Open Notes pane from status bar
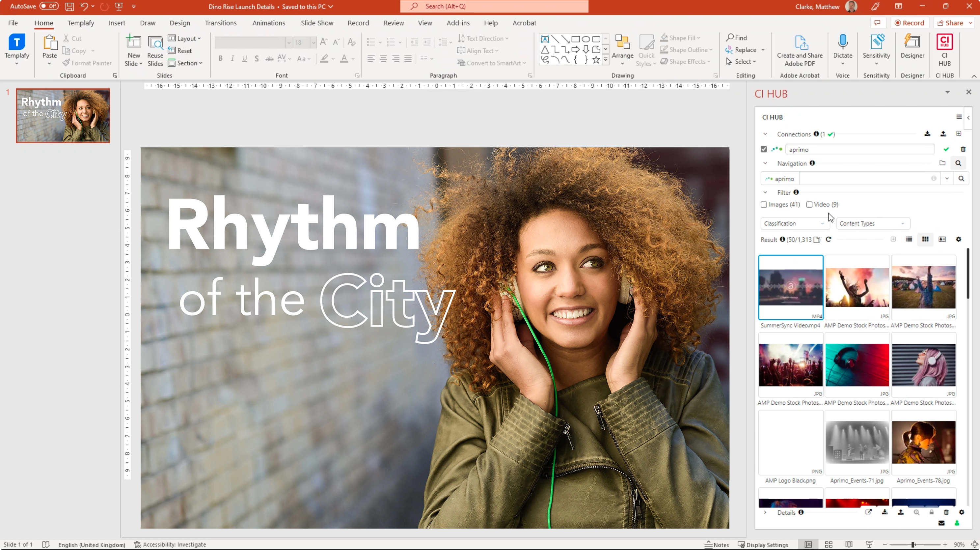980x550 pixels. tap(717, 545)
